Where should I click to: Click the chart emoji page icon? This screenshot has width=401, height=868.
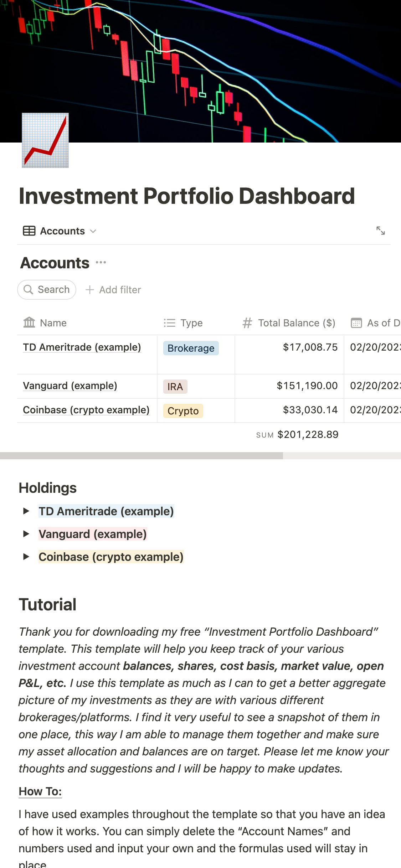[45, 140]
